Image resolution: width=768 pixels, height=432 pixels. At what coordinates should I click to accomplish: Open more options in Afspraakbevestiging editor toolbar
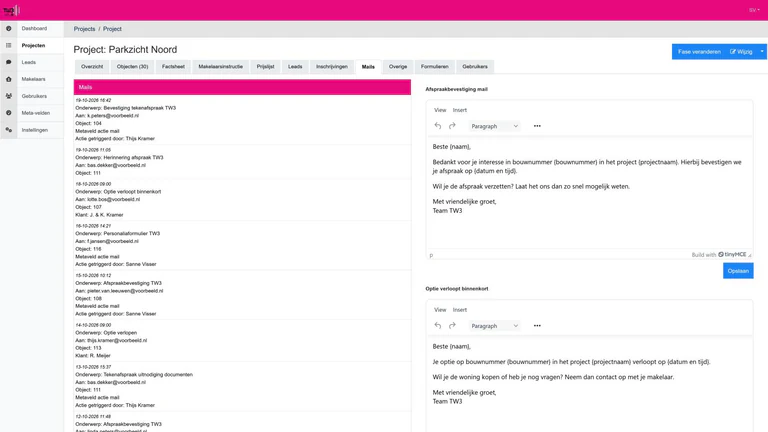[x=537, y=126]
